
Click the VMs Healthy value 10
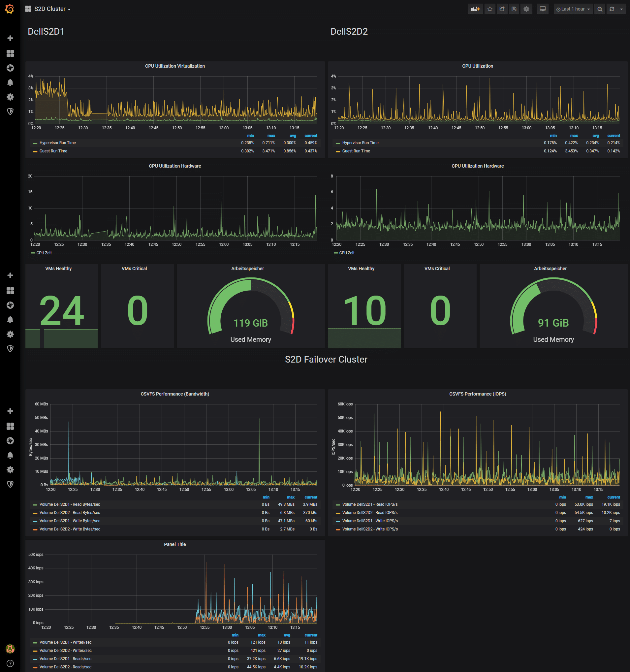pos(364,310)
